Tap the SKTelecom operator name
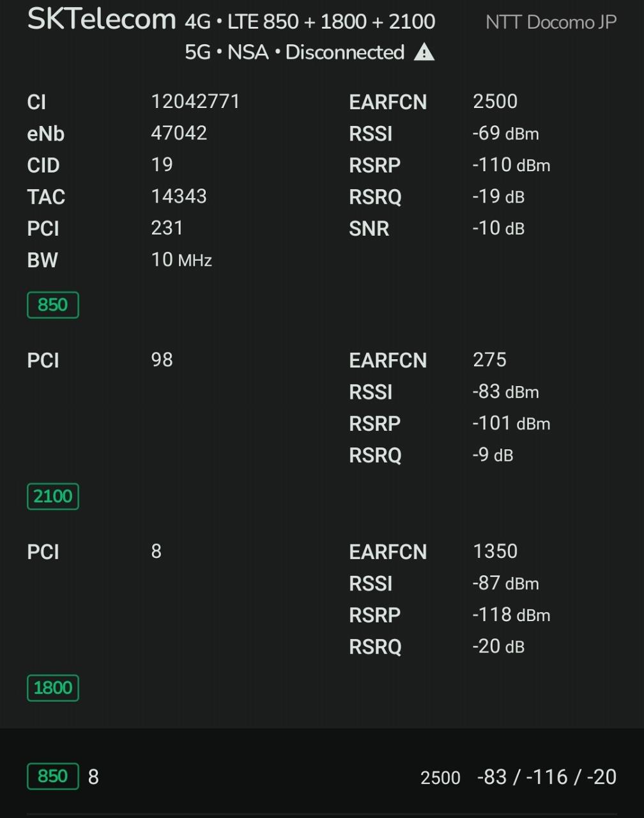Image resolution: width=644 pixels, height=818 pixels. point(102,20)
